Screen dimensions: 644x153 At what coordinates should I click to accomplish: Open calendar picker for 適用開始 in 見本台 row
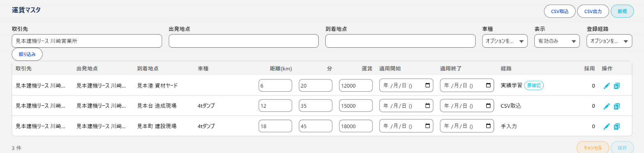428,106
